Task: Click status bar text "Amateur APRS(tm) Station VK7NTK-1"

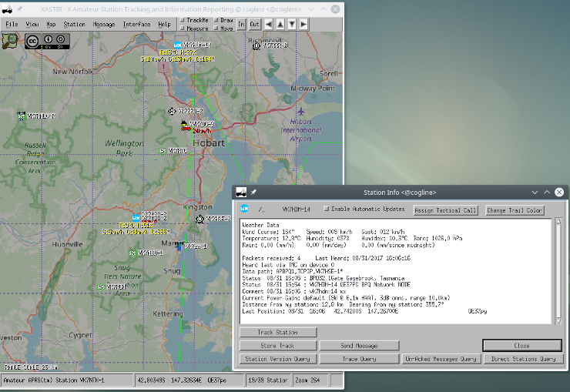Action: (x=53, y=380)
